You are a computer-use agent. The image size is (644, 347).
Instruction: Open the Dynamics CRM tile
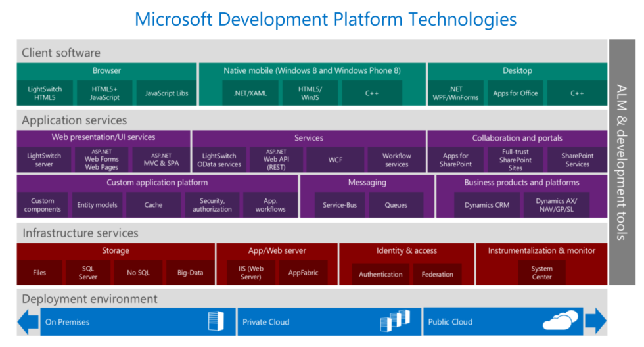pyautogui.click(x=487, y=205)
